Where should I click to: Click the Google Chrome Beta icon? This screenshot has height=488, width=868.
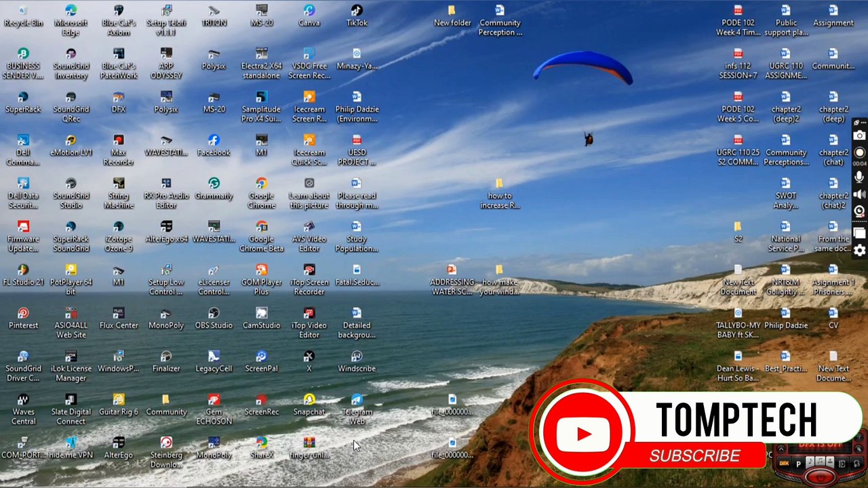(x=261, y=238)
